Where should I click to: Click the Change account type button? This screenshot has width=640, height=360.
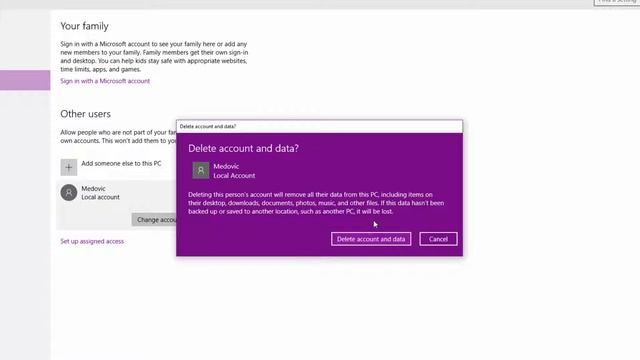pos(154,220)
